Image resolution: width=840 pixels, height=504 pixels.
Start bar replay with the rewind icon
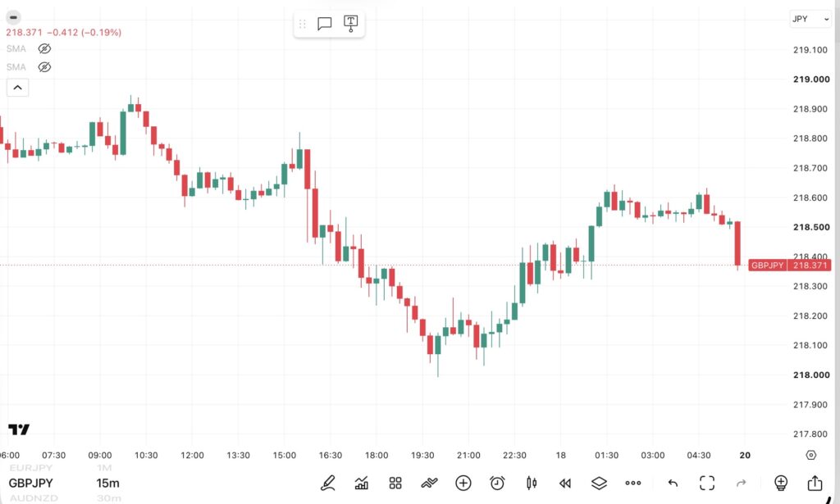(x=565, y=484)
